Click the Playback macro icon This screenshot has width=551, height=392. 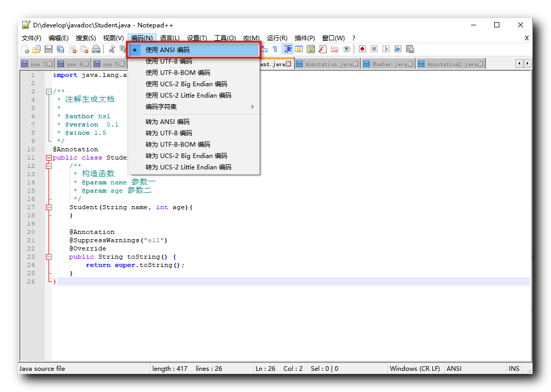(386, 49)
